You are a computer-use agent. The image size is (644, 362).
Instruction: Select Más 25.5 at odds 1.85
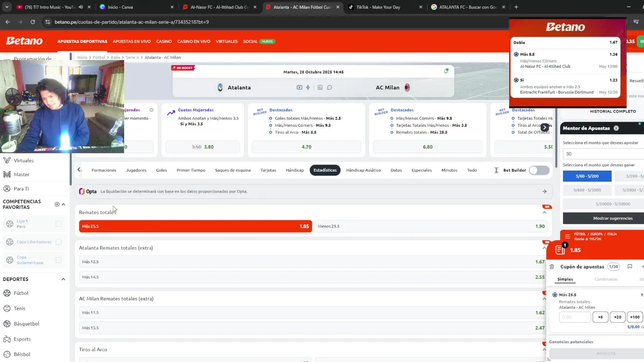point(195,226)
